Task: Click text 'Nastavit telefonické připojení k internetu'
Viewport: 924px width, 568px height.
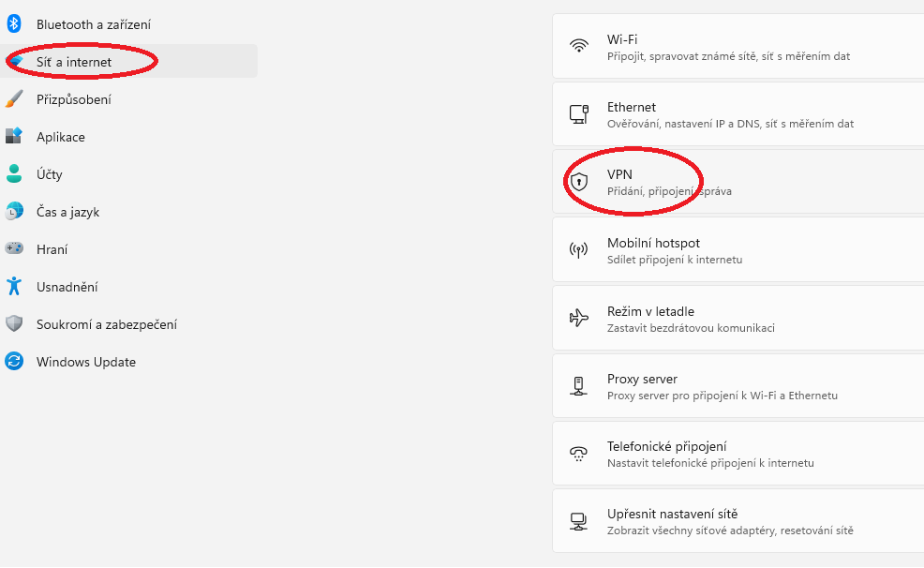Action: tap(710, 464)
